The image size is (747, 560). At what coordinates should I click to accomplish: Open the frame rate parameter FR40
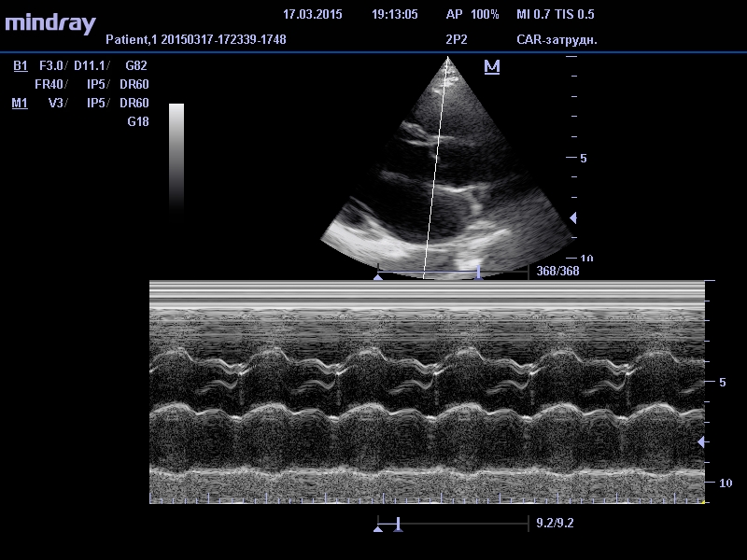tap(49, 85)
